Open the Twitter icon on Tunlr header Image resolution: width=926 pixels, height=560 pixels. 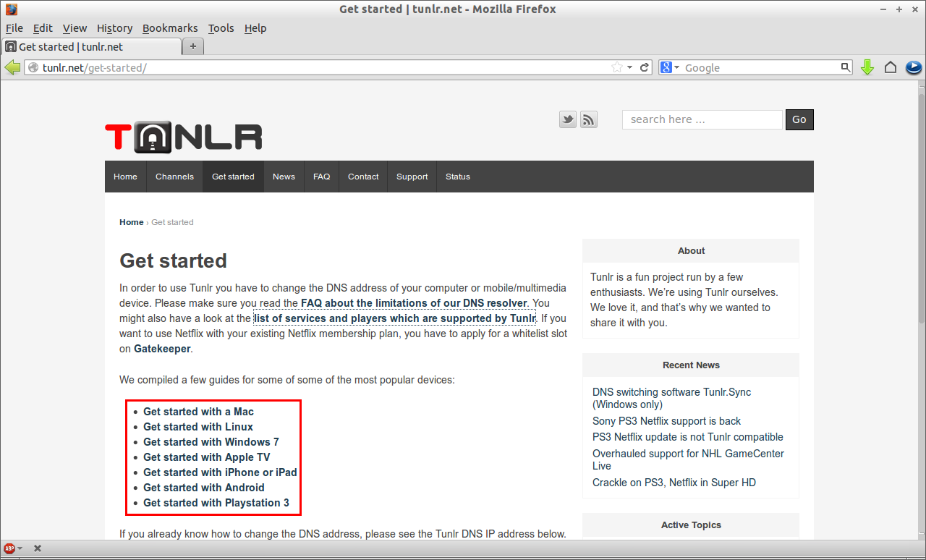[x=568, y=120]
